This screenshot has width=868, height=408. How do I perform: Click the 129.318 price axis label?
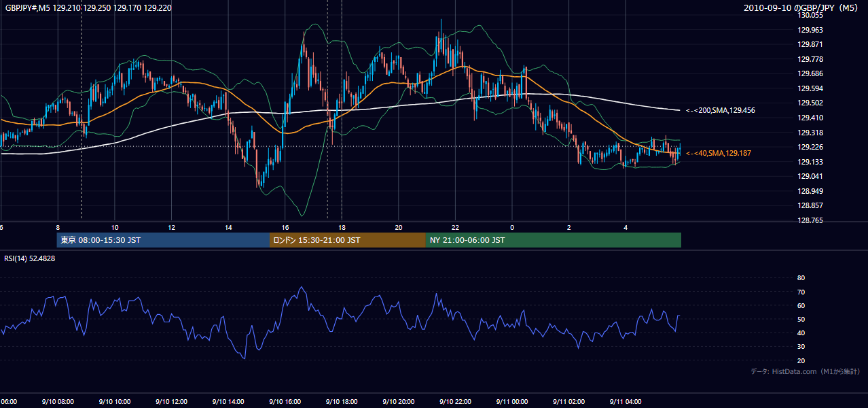coord(811,133)
